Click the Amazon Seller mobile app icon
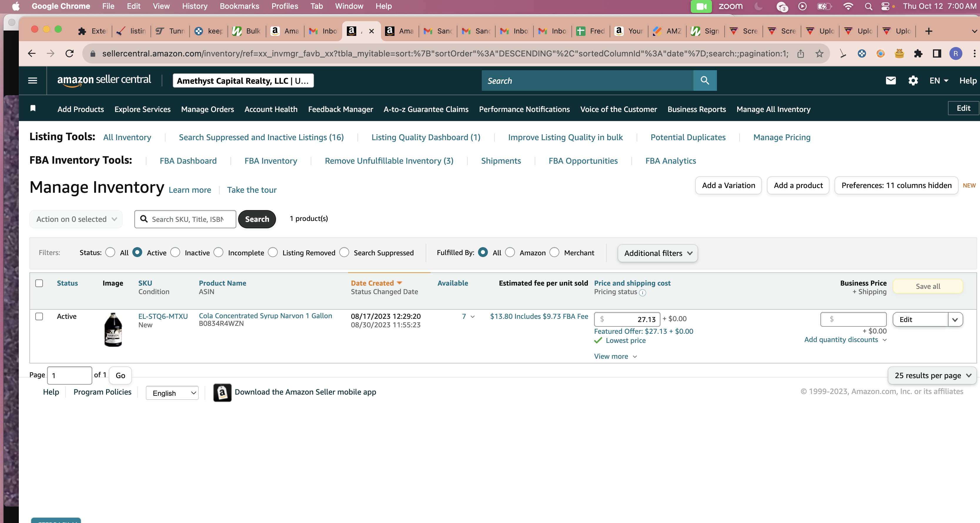 point(222,392)
